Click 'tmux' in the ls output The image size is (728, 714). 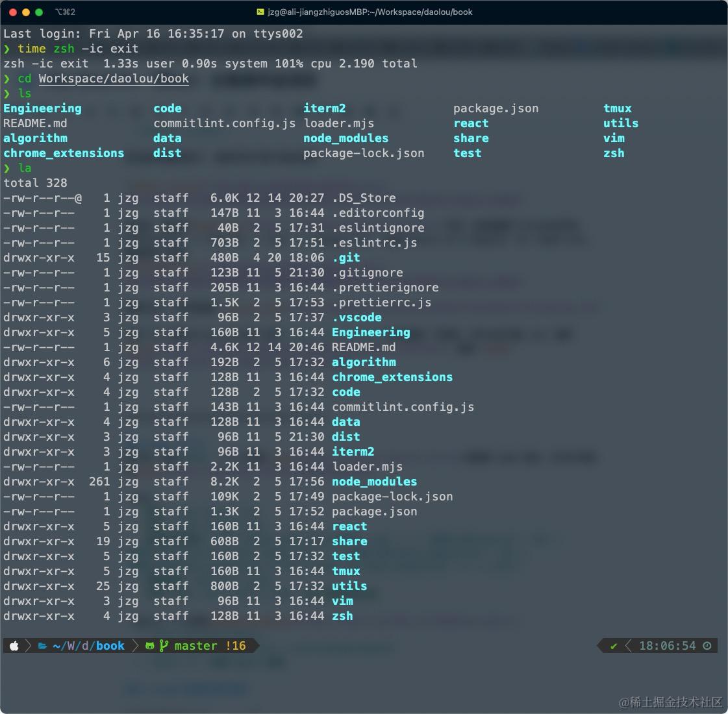[x=617, y=108]
